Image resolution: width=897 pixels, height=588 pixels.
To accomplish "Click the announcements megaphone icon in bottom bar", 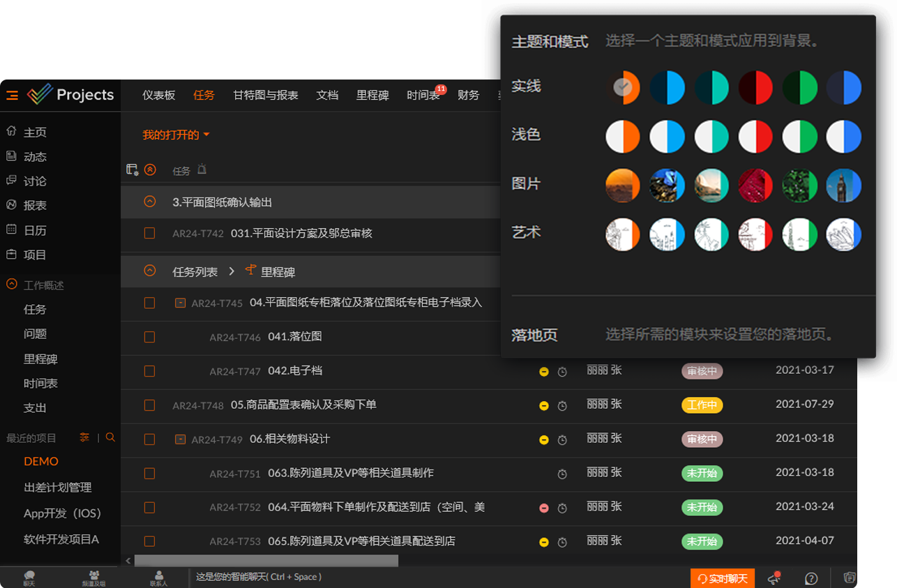I will (x=774, y=578).
